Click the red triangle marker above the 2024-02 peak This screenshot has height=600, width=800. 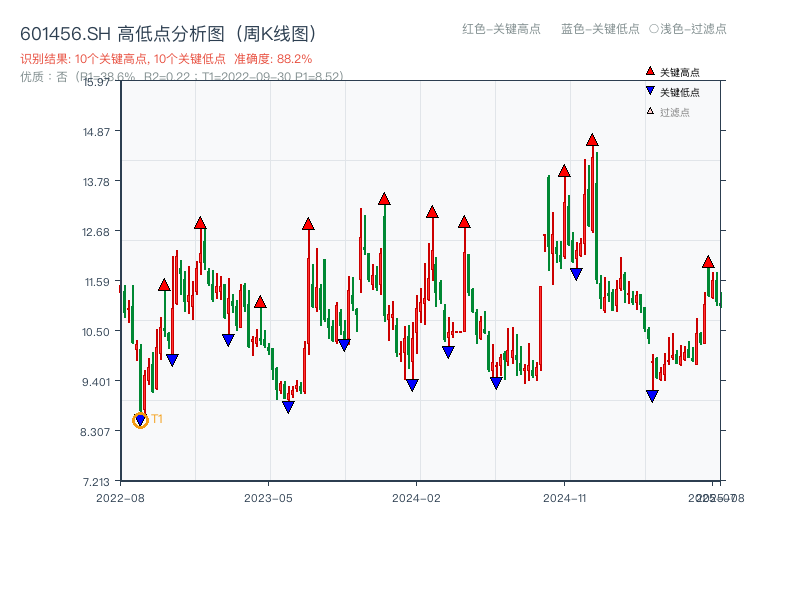433,211
